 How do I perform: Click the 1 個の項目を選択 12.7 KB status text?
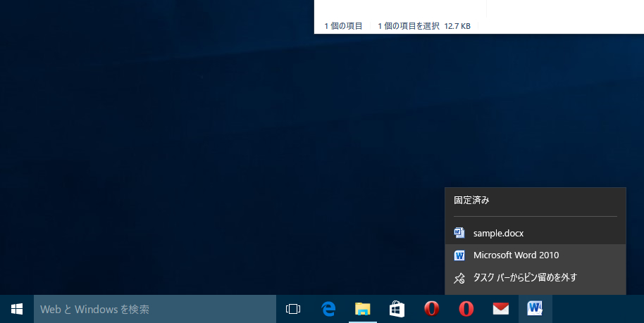pyautogui.click(x=424, y=26)
